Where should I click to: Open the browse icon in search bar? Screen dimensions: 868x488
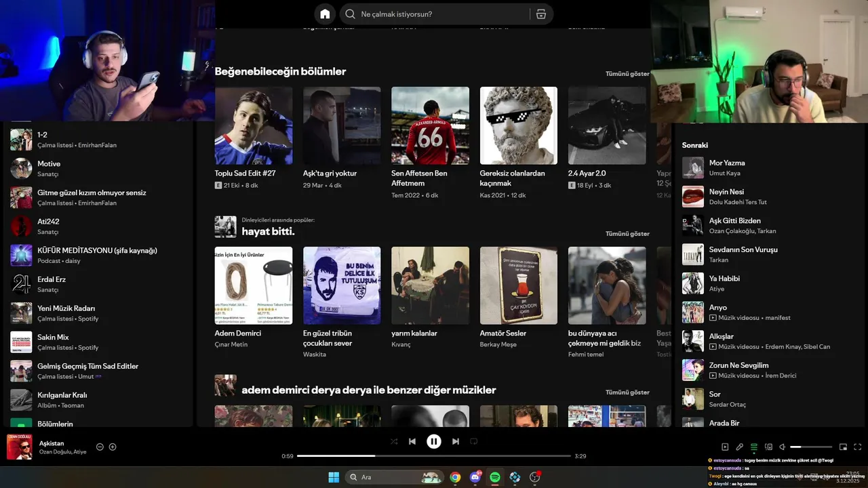[x=540, y=14]
